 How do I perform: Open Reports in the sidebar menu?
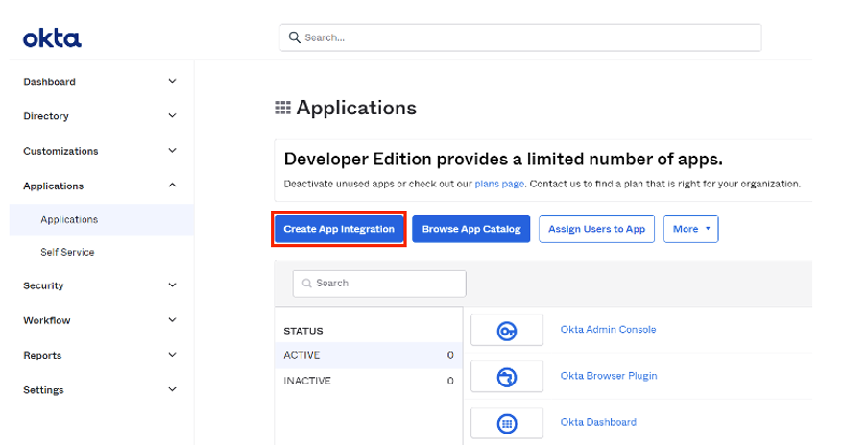click(42, 355)
